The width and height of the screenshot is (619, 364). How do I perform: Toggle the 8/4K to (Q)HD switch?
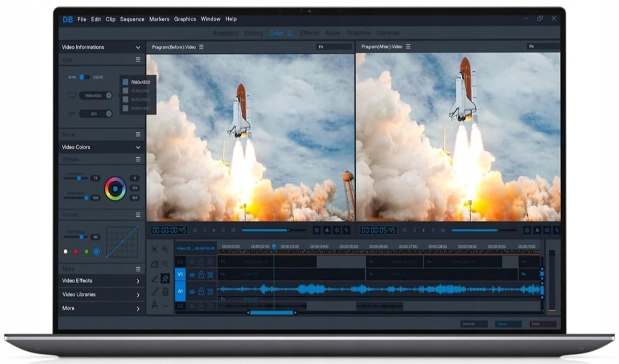(x=84, y=77)
